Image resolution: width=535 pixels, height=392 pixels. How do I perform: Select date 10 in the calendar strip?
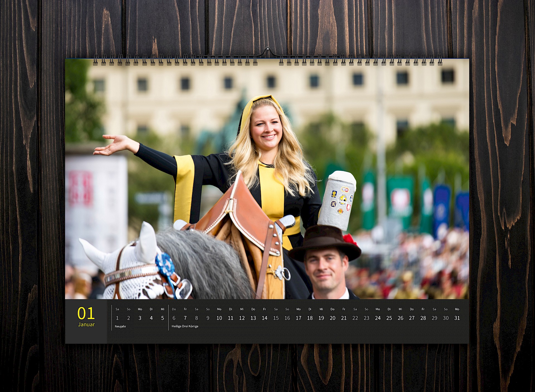click(x=219, y=318)
